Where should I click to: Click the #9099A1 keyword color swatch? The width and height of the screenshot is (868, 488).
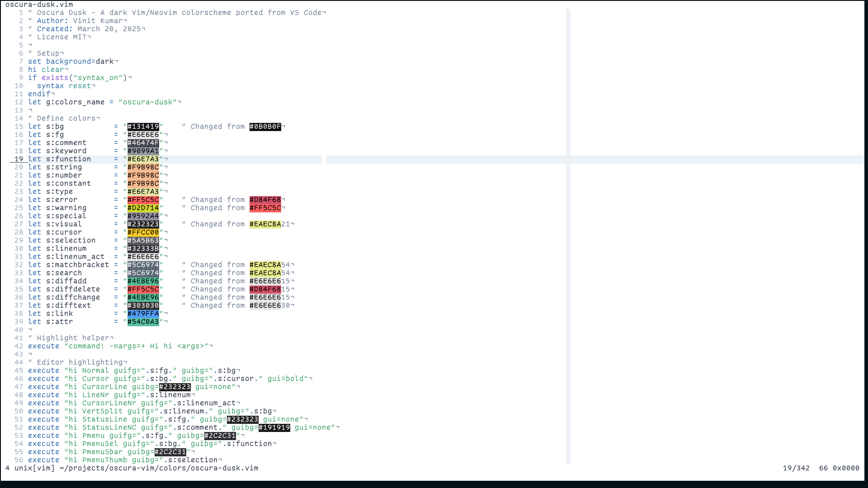coord(143,151)
